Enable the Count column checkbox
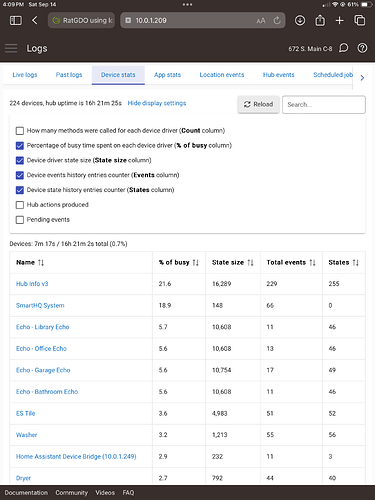This screenshot has height=500, width=375. (x=20, y=131)
